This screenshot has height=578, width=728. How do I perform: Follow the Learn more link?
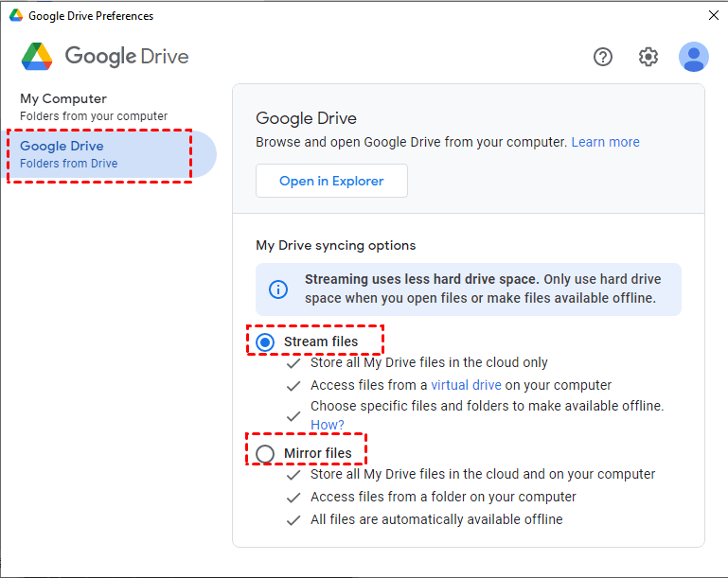click(x=605, y=142)
